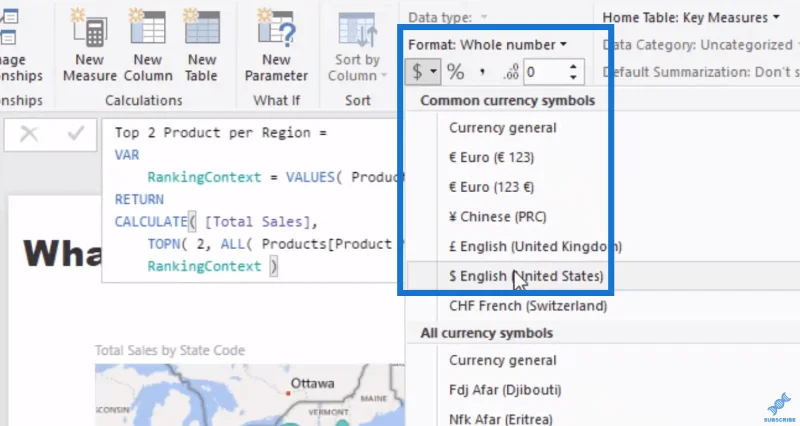Increase decimal places with up arrow
Image resolution: width=800 pixels, height=426 pixels.
pos(574,66)
